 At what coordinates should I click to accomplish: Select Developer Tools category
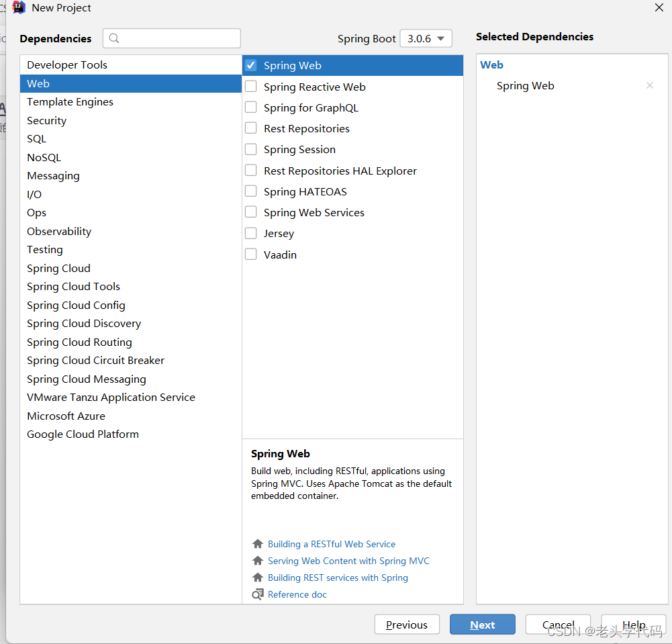(x=131, y=64)
